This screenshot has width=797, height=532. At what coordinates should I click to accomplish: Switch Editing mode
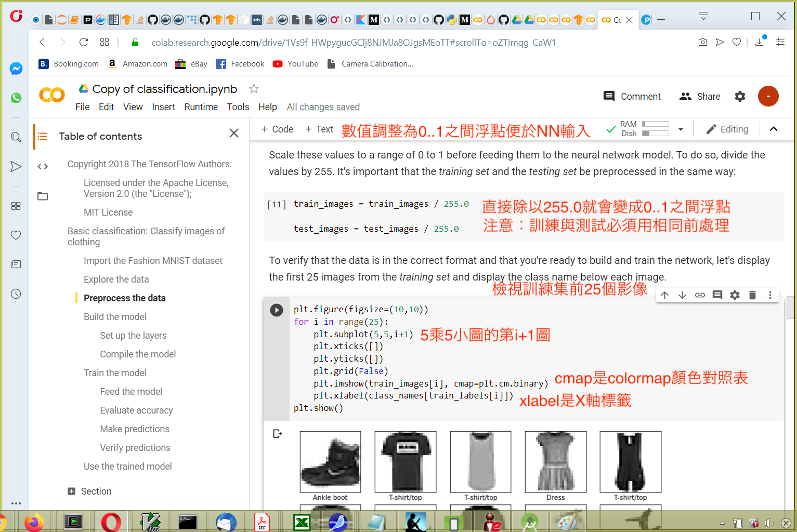coord(727,129)
